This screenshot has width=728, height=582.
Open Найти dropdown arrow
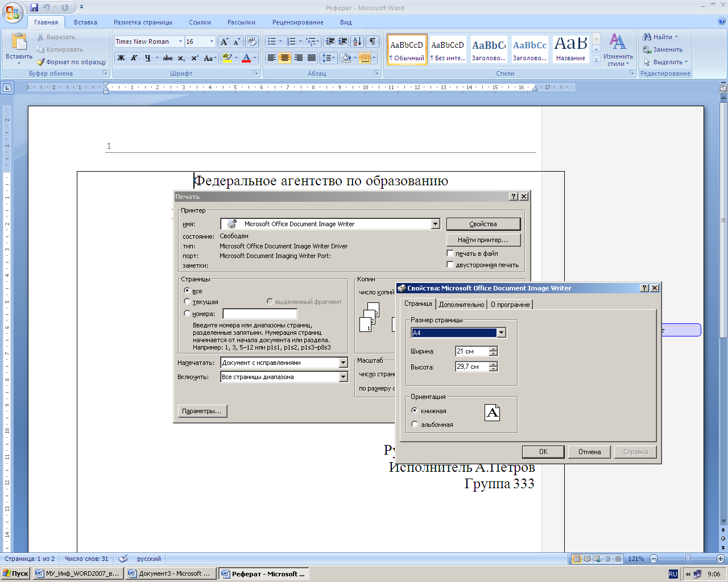pos(677,37)
